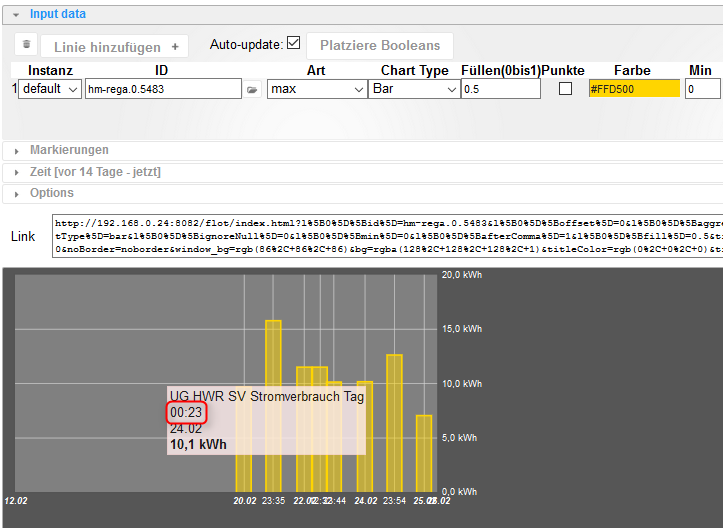Open the #FFD500 Farbe color field

coord(634,89)
